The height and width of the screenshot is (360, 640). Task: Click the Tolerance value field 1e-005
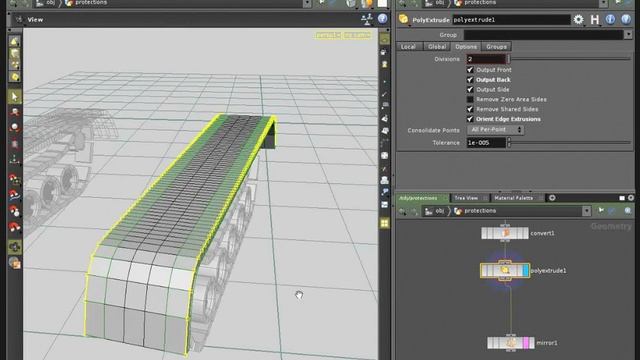tap(486, 142)
